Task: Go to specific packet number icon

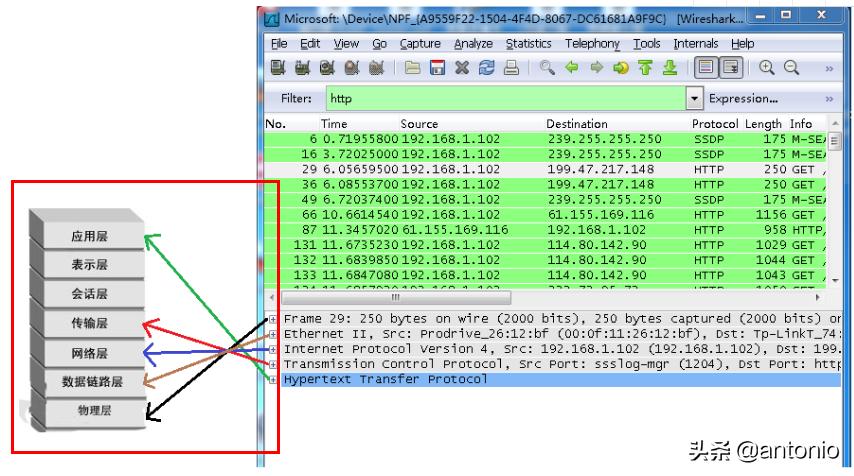Action: pyautogui.click(x=621, y=68)
